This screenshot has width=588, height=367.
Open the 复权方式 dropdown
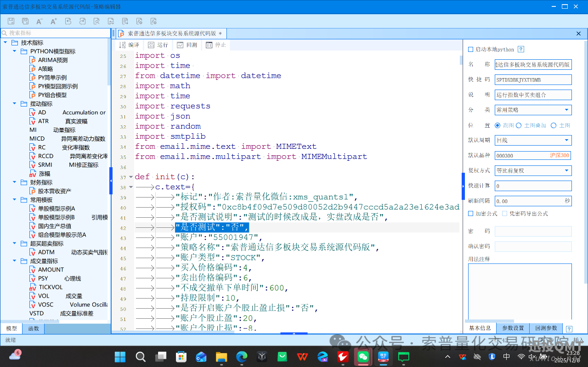click(533, 170)
